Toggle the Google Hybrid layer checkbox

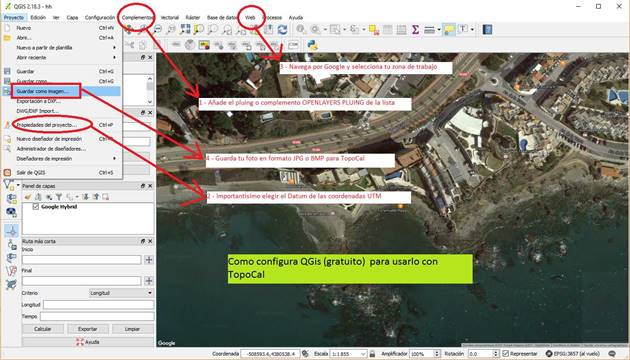click(35, 207)
